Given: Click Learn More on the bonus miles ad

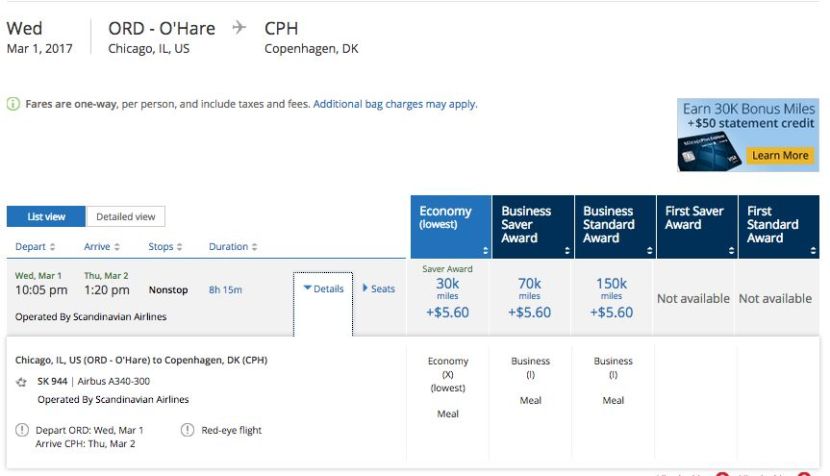Looking at the screenshot, I should pyautogui.click(x=780, y=156).
